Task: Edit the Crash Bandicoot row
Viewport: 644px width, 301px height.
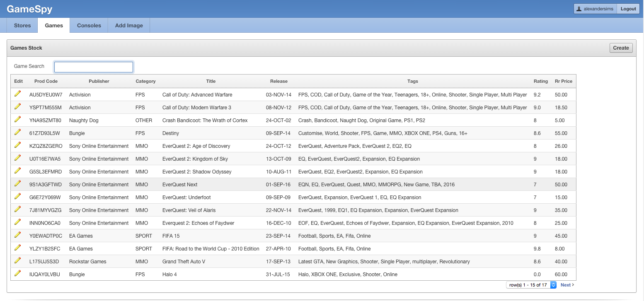Action: [17, 119]
